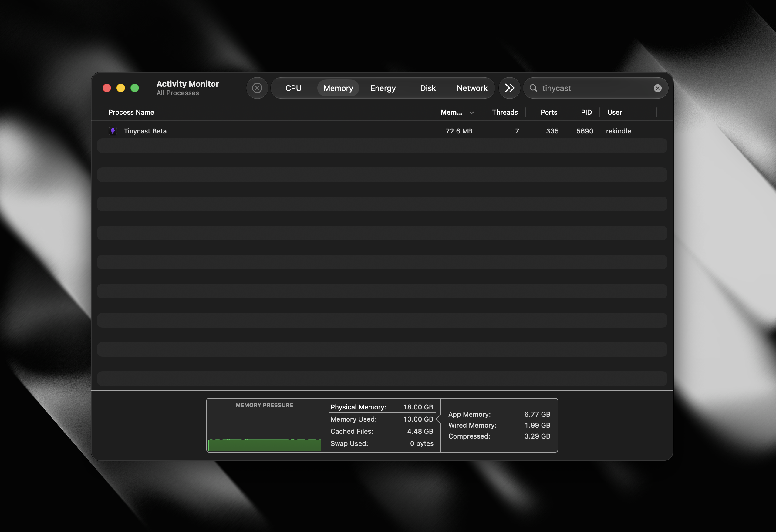The image size is (776, 532).
Task: Switch to the CPU tab
Action: tap(294, 88)
